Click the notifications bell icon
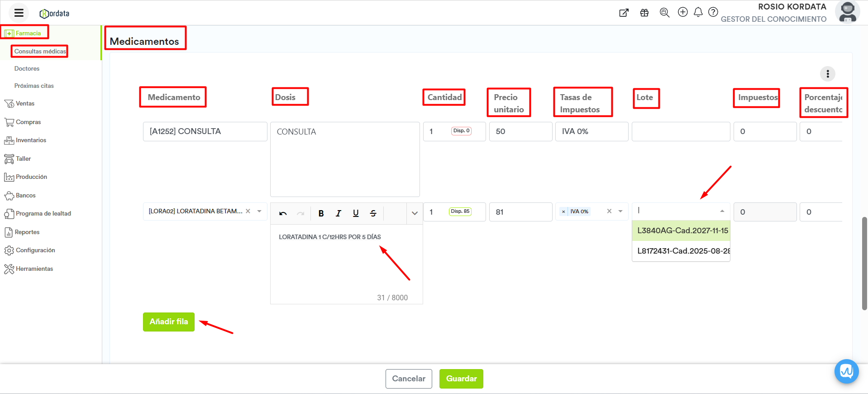Screen dimensions: 868x394 coord(698,12)
